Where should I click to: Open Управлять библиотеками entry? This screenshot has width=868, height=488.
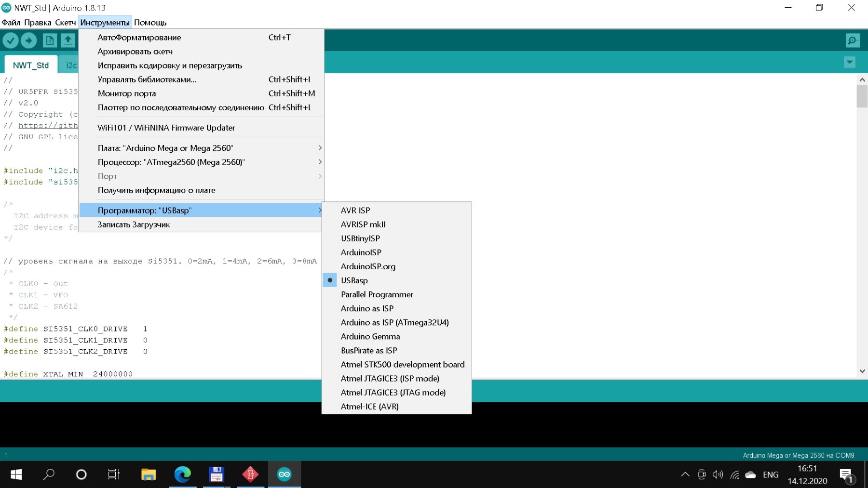[201, 79]
